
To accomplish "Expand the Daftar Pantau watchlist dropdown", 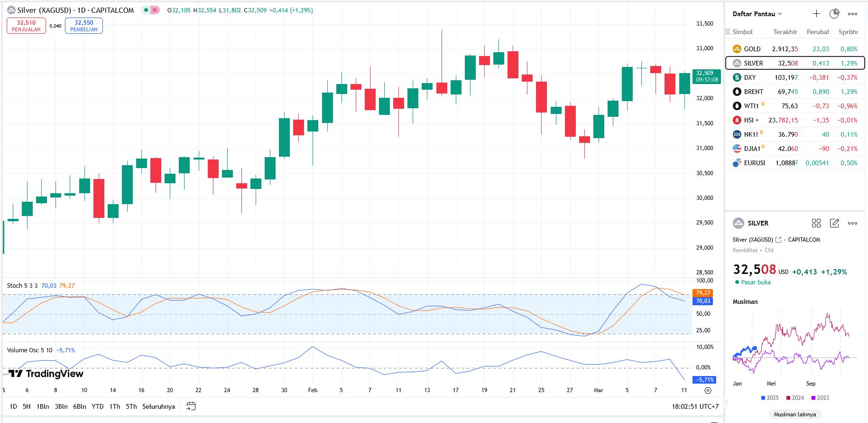I will 757,14.
